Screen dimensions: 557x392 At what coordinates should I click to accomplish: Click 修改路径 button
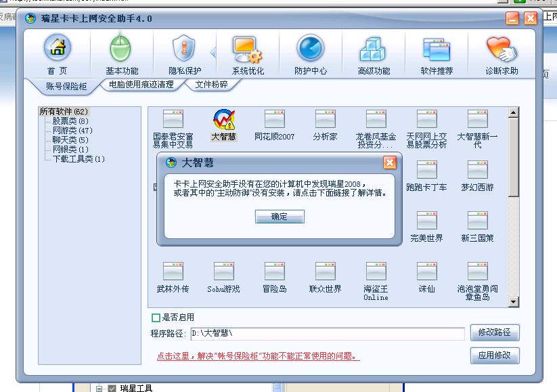pyautogui.click(x=495, y=332)
